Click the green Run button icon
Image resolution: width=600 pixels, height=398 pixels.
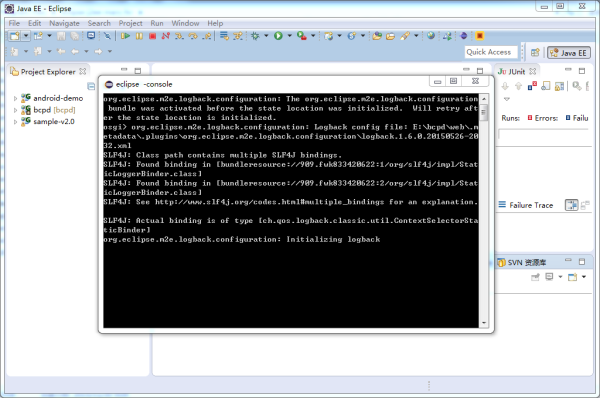[x=279, y=36]
